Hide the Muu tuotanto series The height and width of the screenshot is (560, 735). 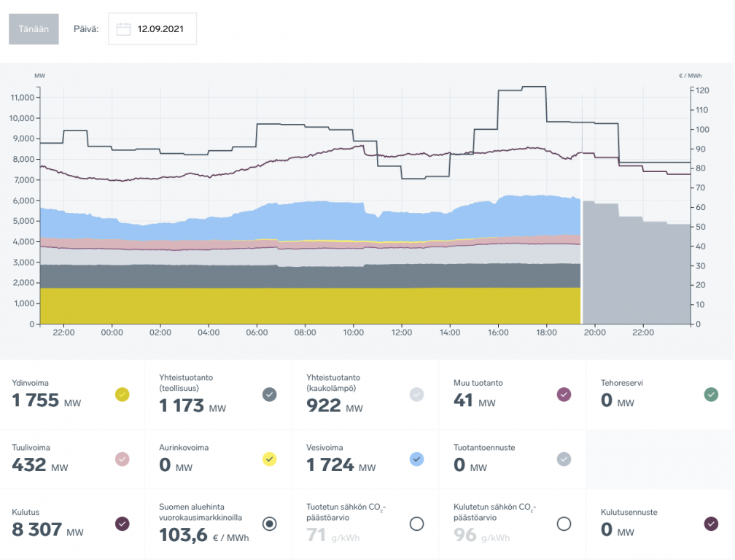564,394
